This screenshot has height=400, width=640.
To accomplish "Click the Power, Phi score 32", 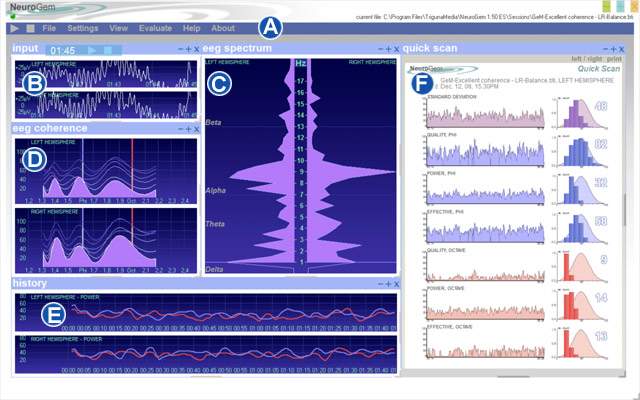I will 601,183.
